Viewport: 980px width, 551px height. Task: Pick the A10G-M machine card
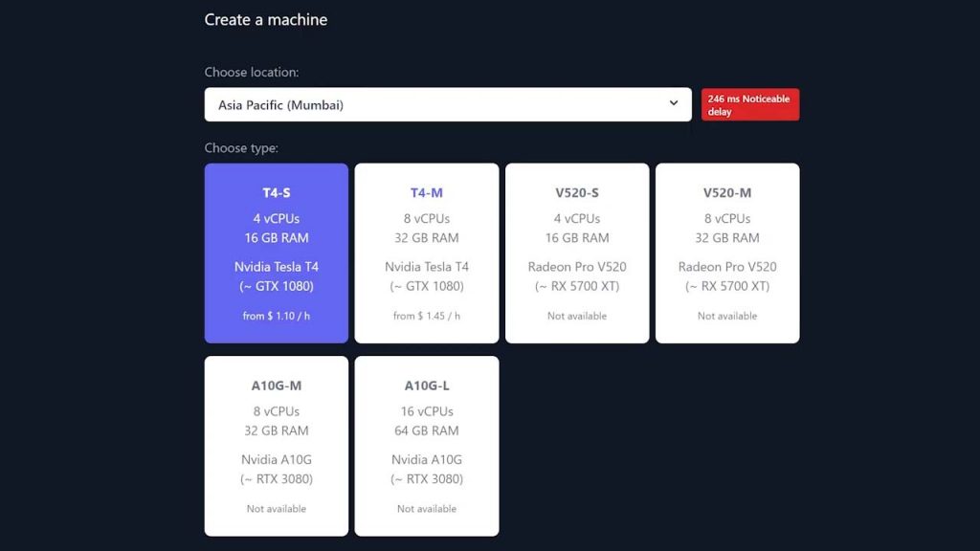pos(277,446)
